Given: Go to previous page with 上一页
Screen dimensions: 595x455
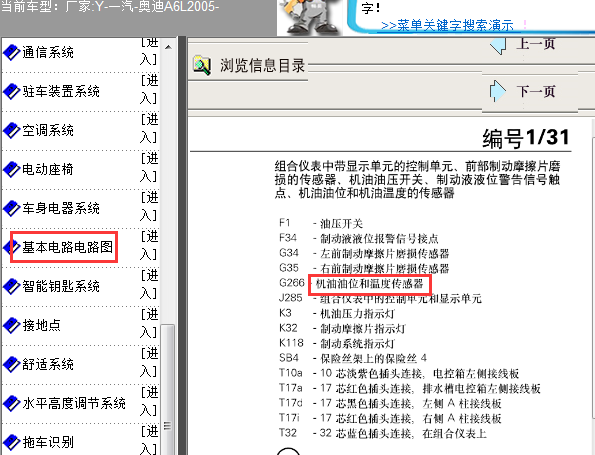Looking at the screenshot, I should [536, 44].
